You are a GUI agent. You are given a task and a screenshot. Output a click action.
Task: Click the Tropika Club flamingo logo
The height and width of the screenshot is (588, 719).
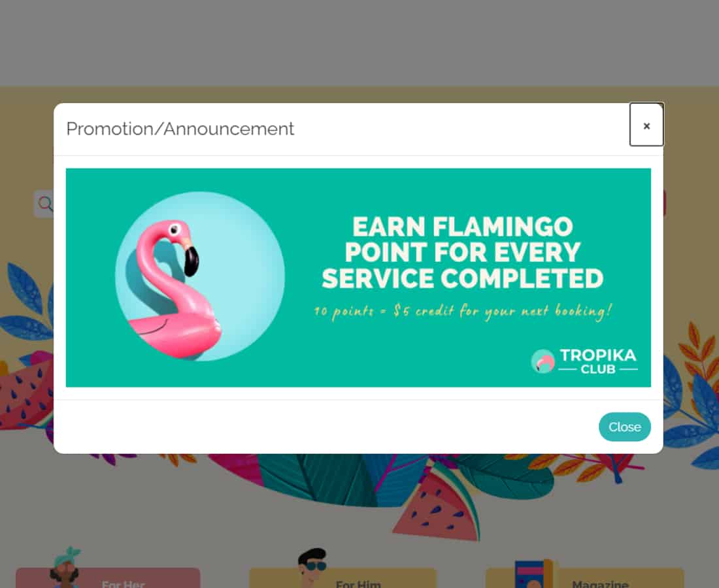pyautogui.click(x=543, y=361)
